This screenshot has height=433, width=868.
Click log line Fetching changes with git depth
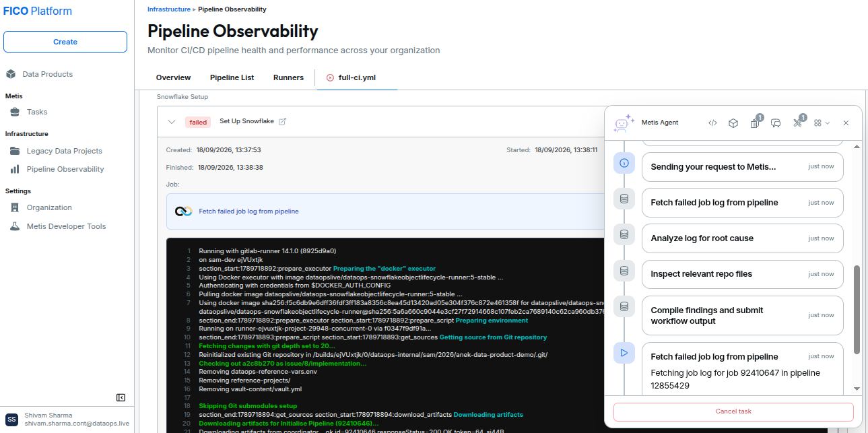click(267, 345)
